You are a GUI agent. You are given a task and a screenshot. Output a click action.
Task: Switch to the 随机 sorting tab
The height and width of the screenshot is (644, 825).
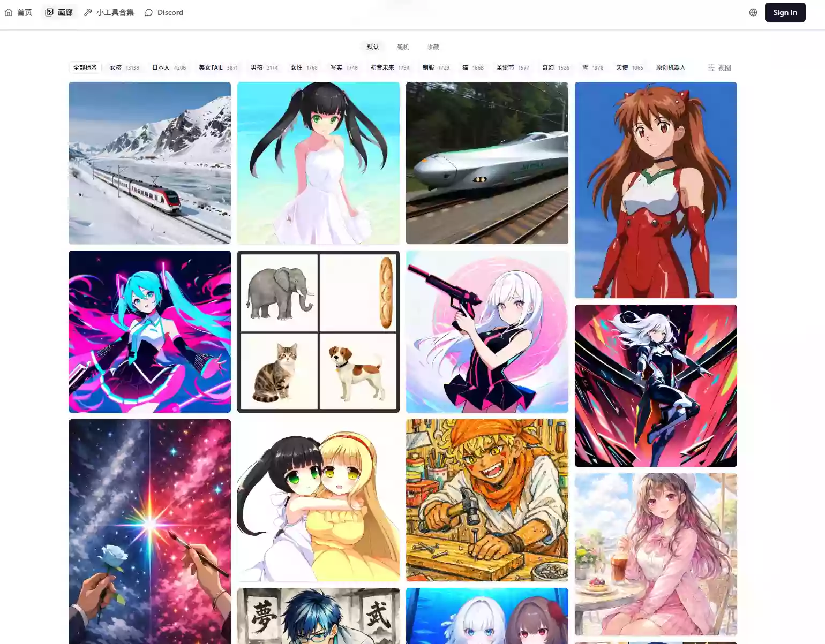click(x=402, y=47)
